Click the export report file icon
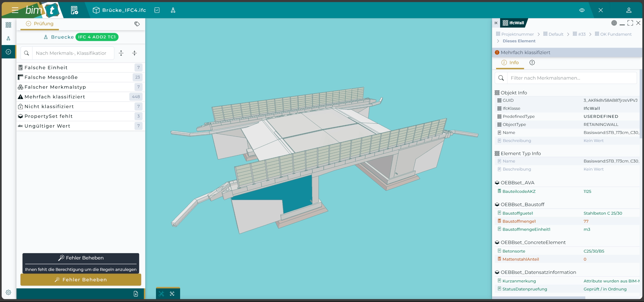Screen dimensions: 644x302 [x=136, y=294]
